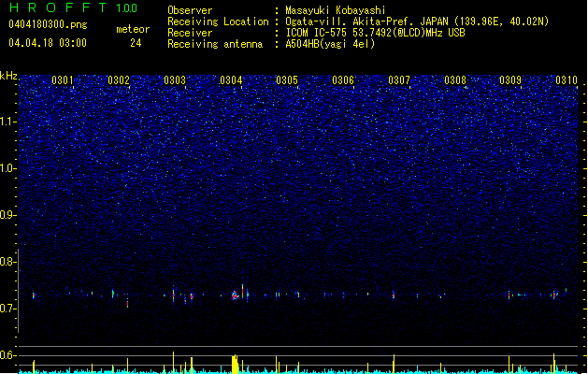Screen dimensions: 588x374
Task: Click the 0301 time marker
Action: (63, 80)
